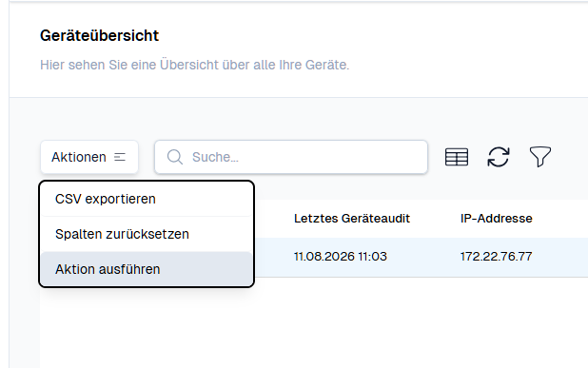Image resolution: width=588 pixels, height=368 pixels.
Task: Open the filter funnel icon
Action: coord(540,157)
